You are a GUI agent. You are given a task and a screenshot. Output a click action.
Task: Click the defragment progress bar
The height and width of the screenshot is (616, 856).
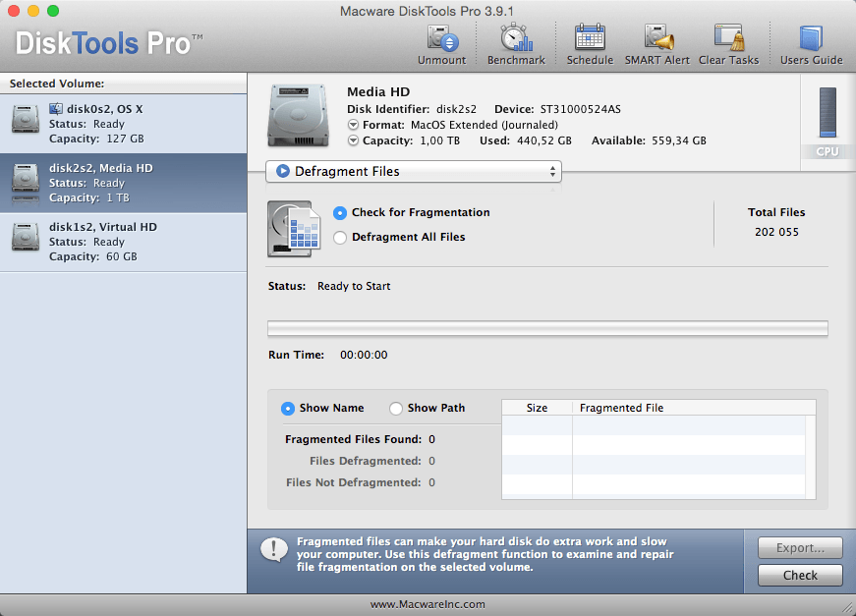(547, 328)
